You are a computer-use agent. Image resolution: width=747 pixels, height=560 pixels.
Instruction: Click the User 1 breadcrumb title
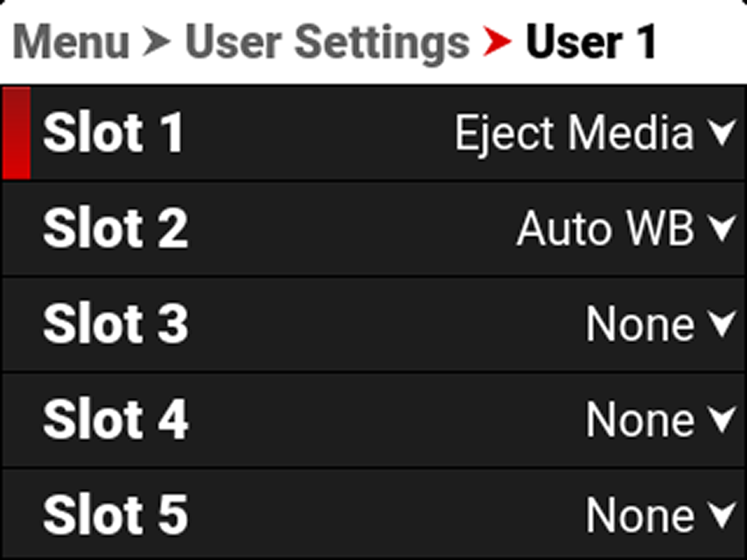(591, 42)
